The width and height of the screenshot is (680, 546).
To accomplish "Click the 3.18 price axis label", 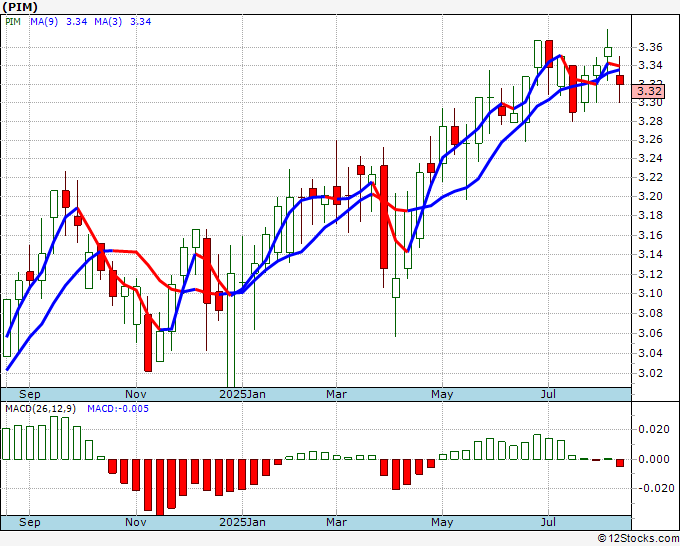I will [x=650, y=216].
